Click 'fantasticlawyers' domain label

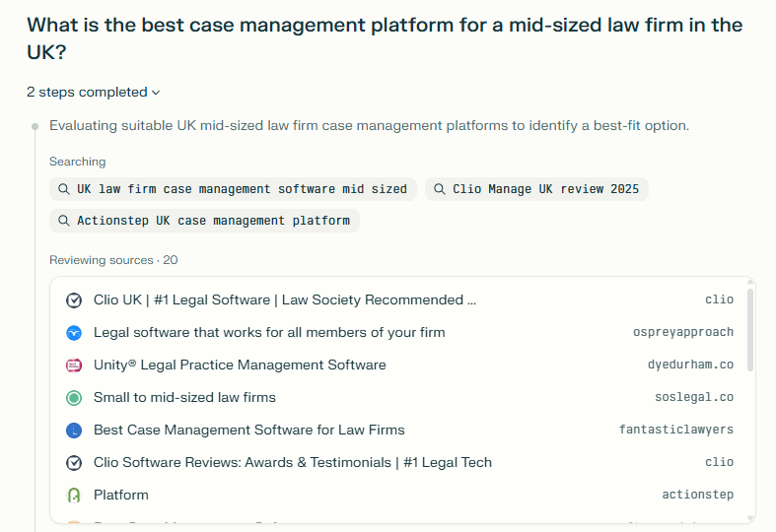pos(676,430)
